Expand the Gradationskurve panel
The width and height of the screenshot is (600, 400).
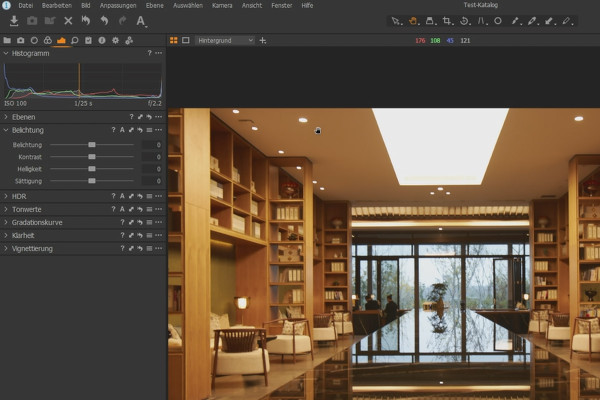[6, 222]
